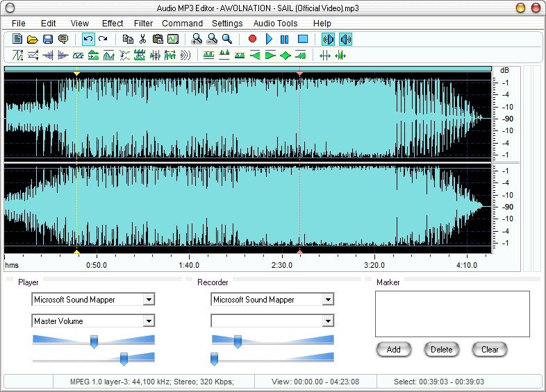Open the Settings menu
546x392 pixels.
227,24
